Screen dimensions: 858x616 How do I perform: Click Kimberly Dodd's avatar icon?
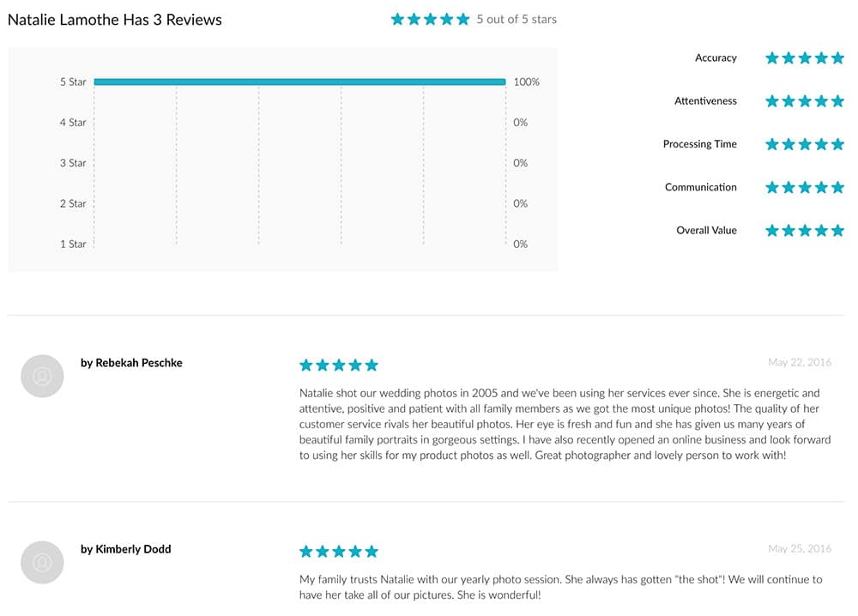point(42,563)
